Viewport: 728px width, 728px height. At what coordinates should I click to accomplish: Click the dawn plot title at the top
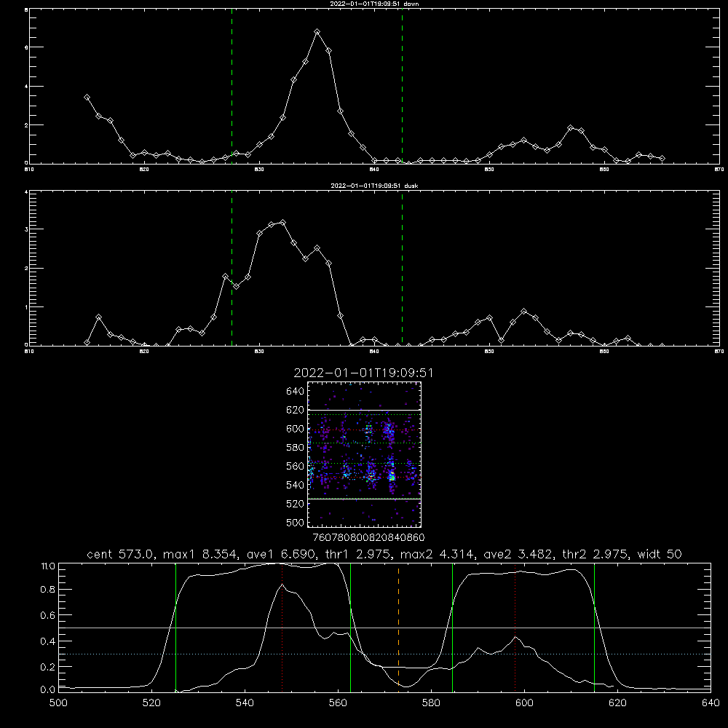(x=374, y=4)
